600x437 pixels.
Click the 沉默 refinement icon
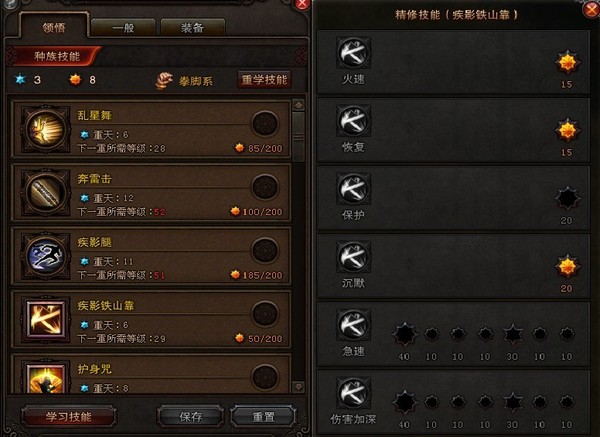point(354,257)
